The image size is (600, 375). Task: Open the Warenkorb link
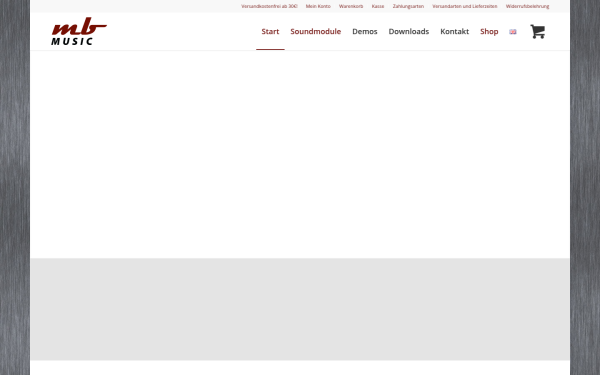(x=351, y=6)
